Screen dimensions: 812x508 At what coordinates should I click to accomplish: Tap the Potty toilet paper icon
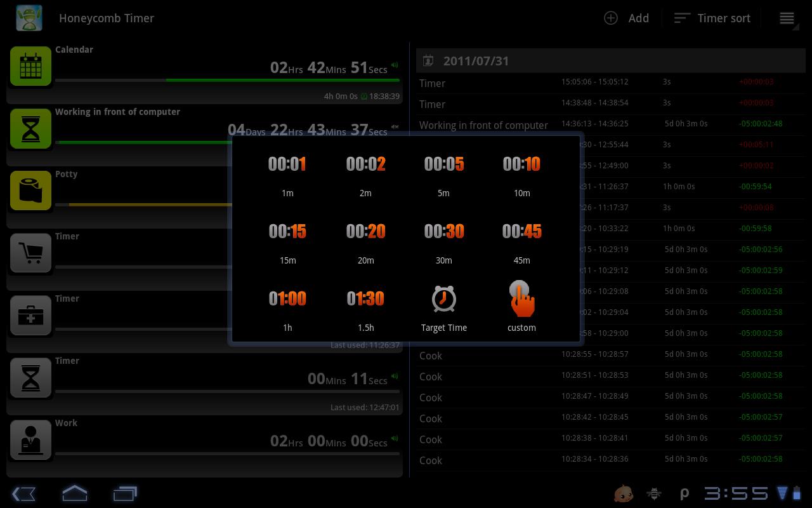pyautogui.click(x=30, y=190)
